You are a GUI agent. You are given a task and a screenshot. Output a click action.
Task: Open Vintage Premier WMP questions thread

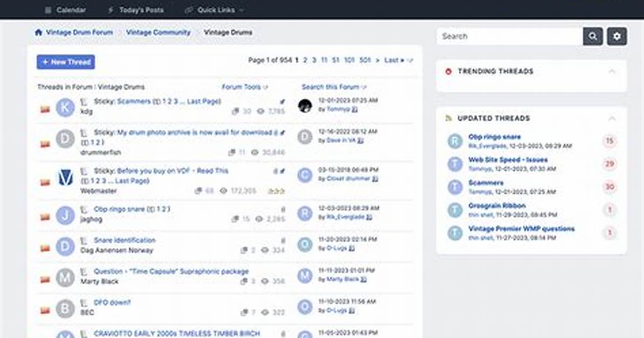[x=522, y=229]
